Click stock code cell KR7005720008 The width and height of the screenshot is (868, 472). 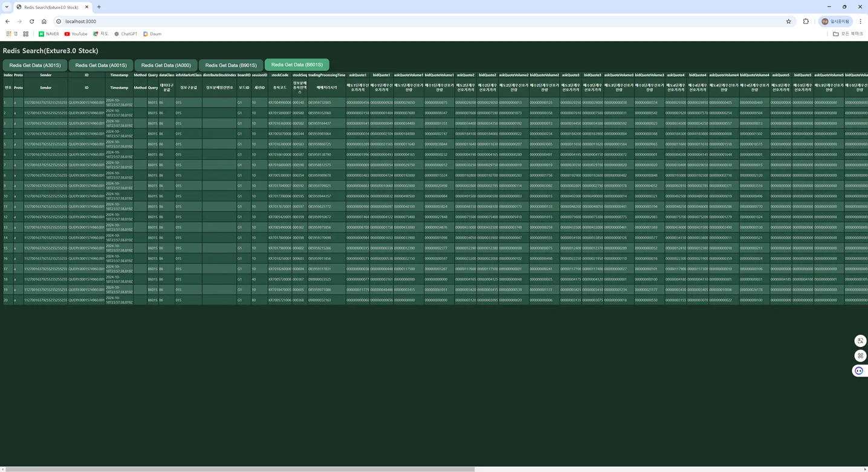click(280, 279)
